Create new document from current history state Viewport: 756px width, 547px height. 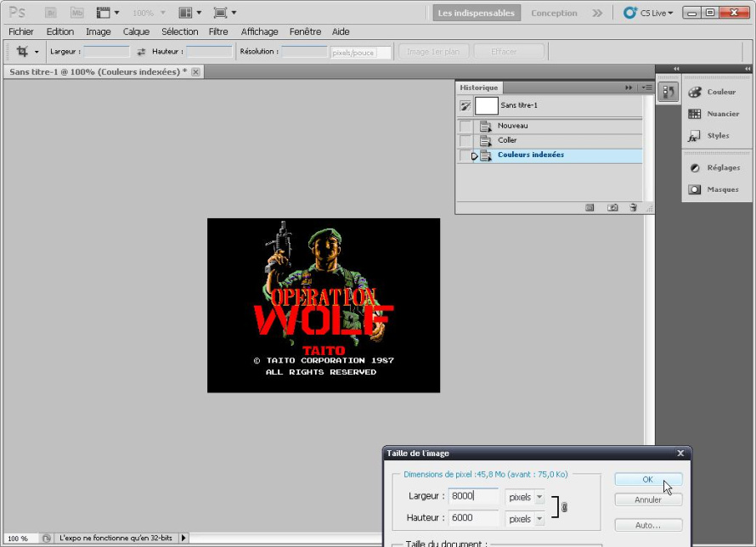coord(590,208)
